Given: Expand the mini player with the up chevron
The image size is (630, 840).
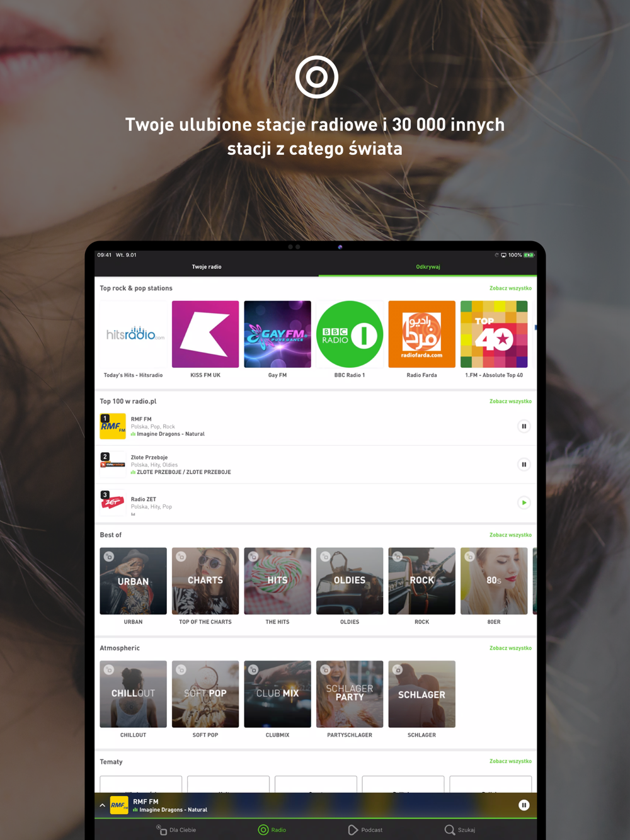Looking at the screenshot, I should pyautogui.click(x=102, y=805).
